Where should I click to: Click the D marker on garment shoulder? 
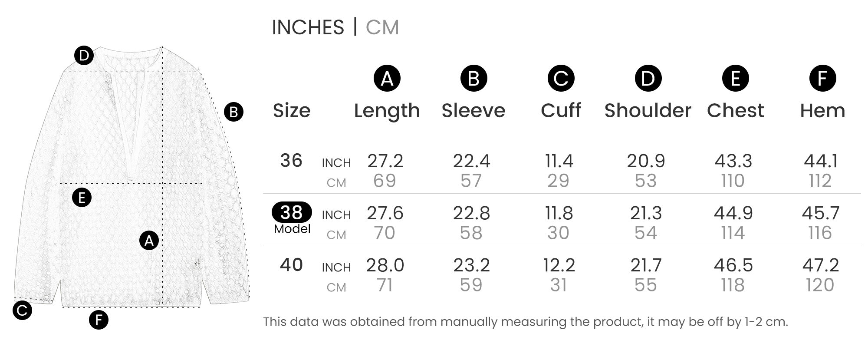point(84,56)
